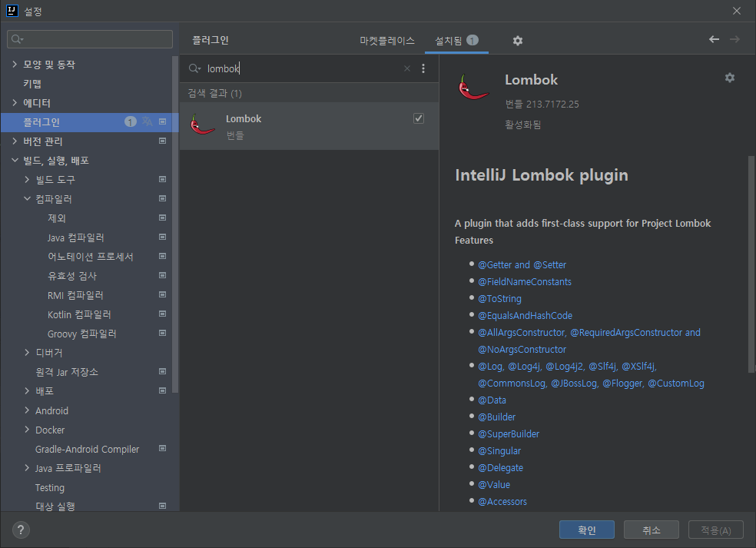Open the @Data feature link
756x548 pixels.
pyautogui.click(x=492, y=400)
